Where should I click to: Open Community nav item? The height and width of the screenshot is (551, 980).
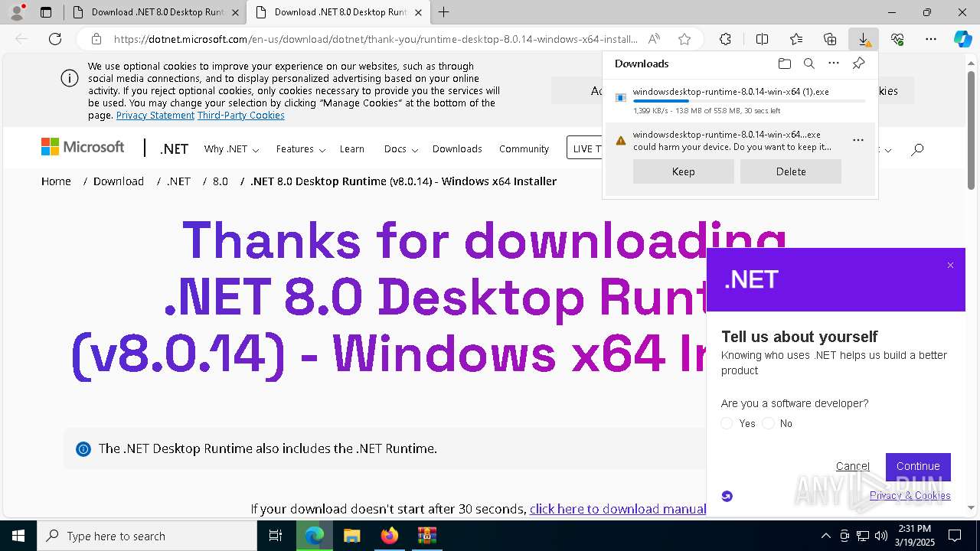pos(524,149)
